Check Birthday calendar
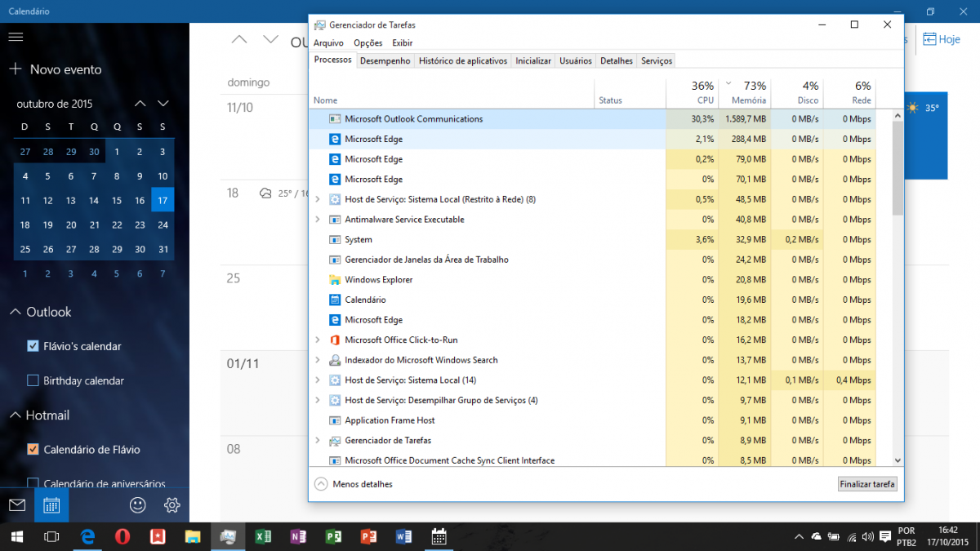980x551 pixels. coord(33,380)
